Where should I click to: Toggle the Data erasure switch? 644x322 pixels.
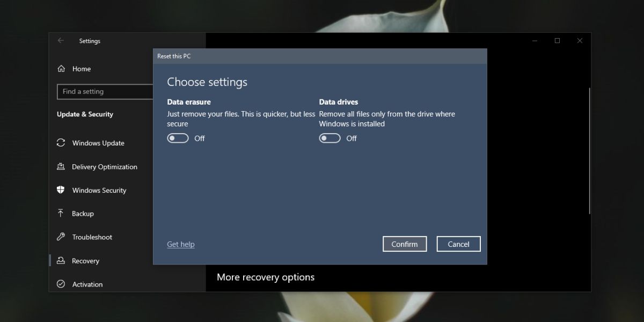tap(178, 138)
